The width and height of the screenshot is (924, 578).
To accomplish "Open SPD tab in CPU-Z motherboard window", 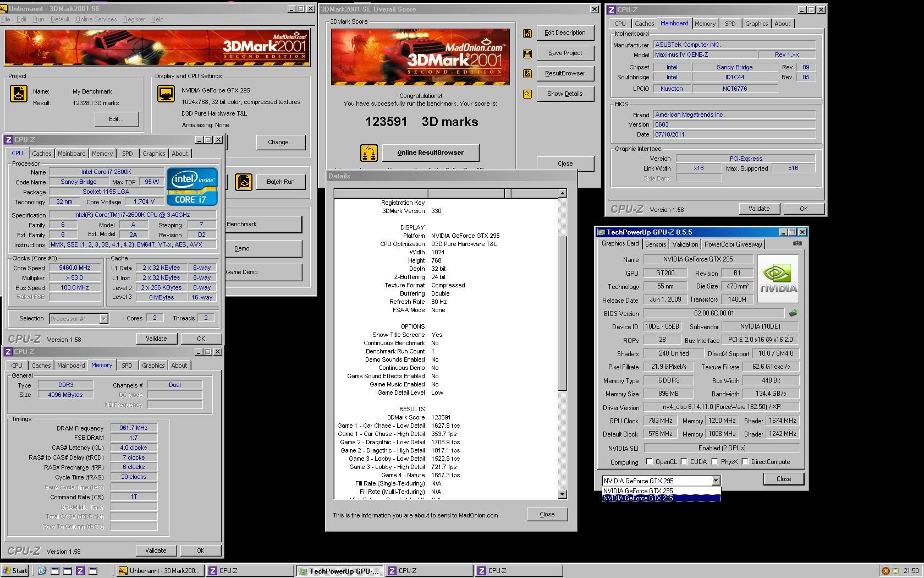I will pyautogui.click(x=730, y=24).
